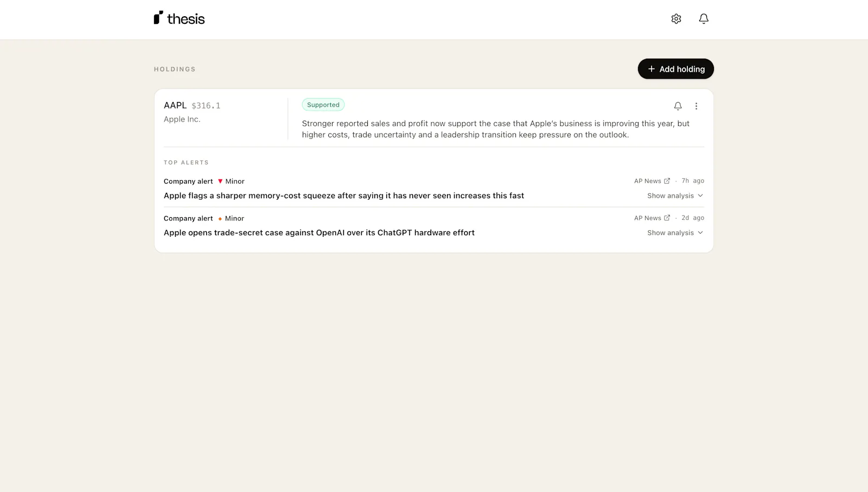Click the thesis logo
The height and width of the screenshot is (492, 868).
(x=179, y=18)
